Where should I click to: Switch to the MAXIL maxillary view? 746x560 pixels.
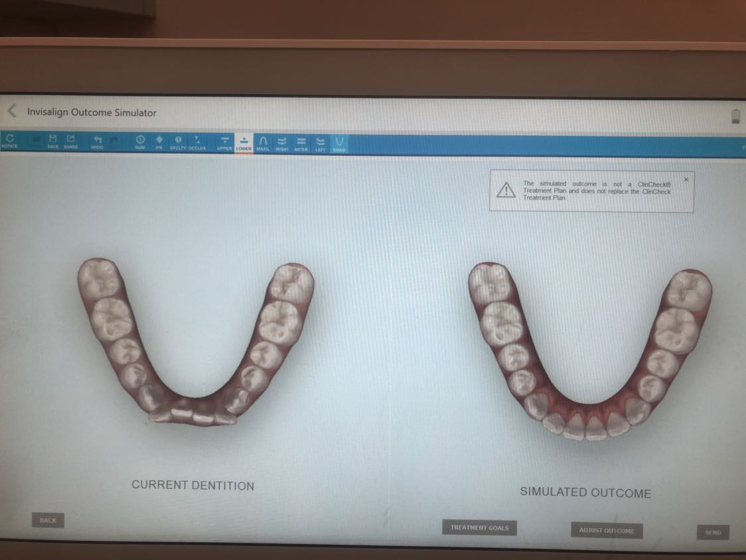pyautogui.click(x=263, y=144)
